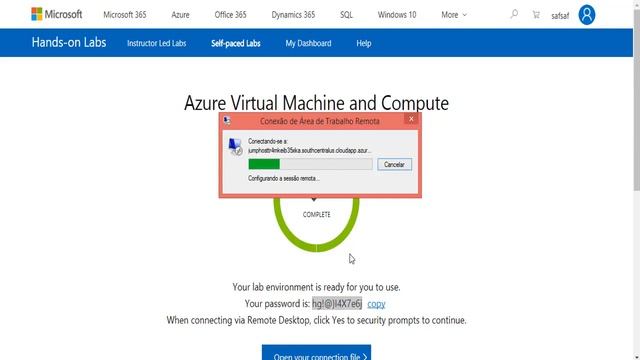This screenshot has width=640, height=360.
Task: Click the 'Configurando a sessão remota' status text
Action: [x=284, y=178]
